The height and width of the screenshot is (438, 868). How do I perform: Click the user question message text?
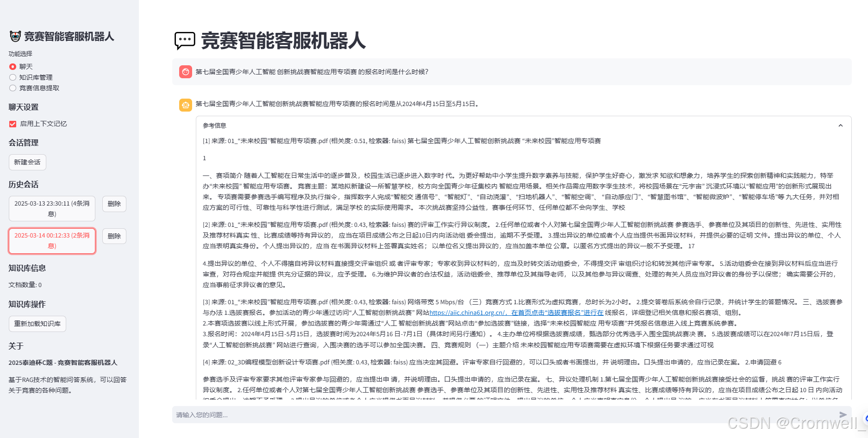312,72
